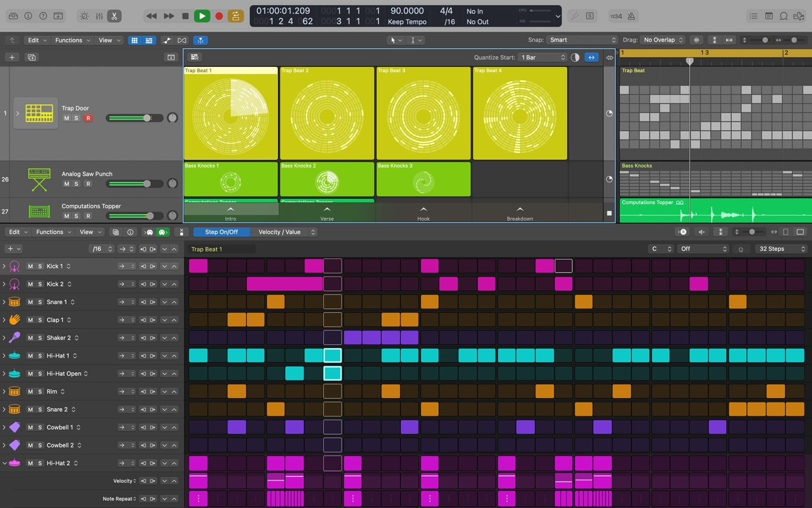Open the Quantize Start 1 Bar dropdown
812x508 pixels.
(542, 57)
